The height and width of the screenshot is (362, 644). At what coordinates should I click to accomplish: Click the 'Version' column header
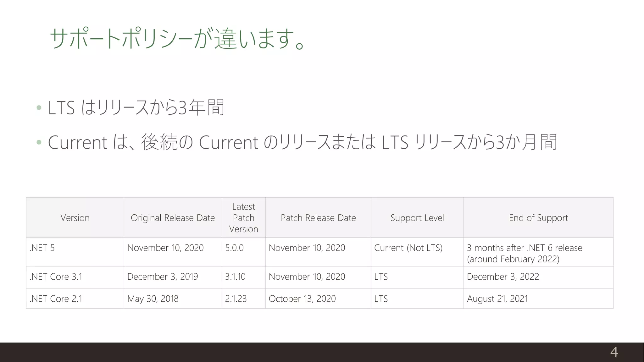pos(75,217)
